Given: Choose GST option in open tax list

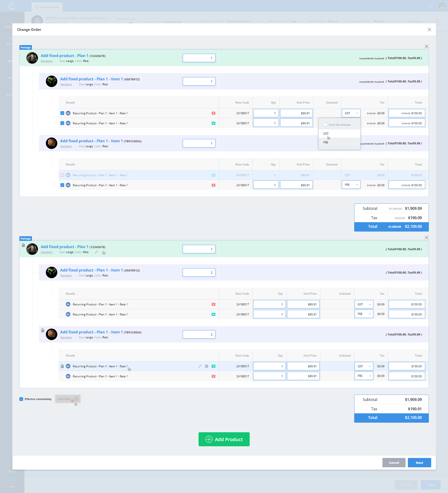Looking at the screenshot, I should [x=326, y=133].
